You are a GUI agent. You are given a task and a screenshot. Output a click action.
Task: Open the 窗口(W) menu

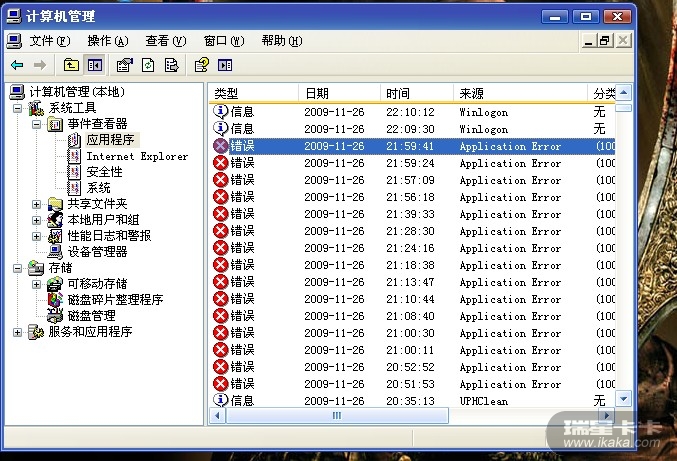[224, 41]
